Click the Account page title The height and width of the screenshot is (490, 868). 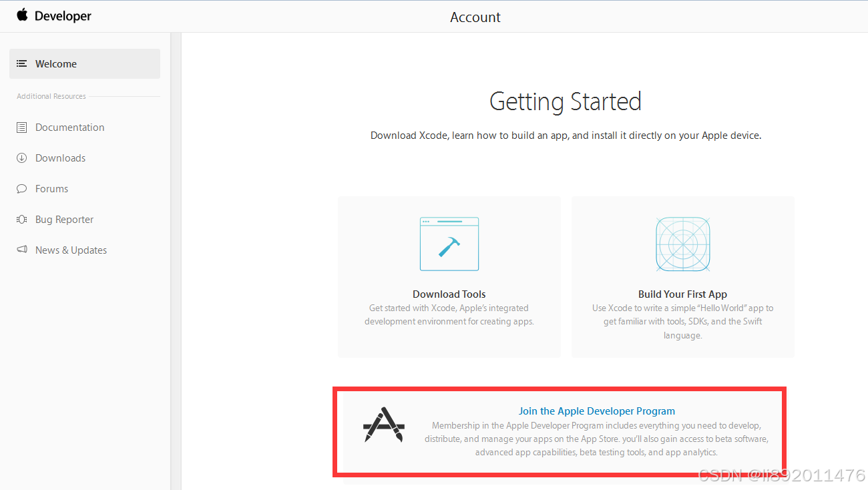pos(475,17)
